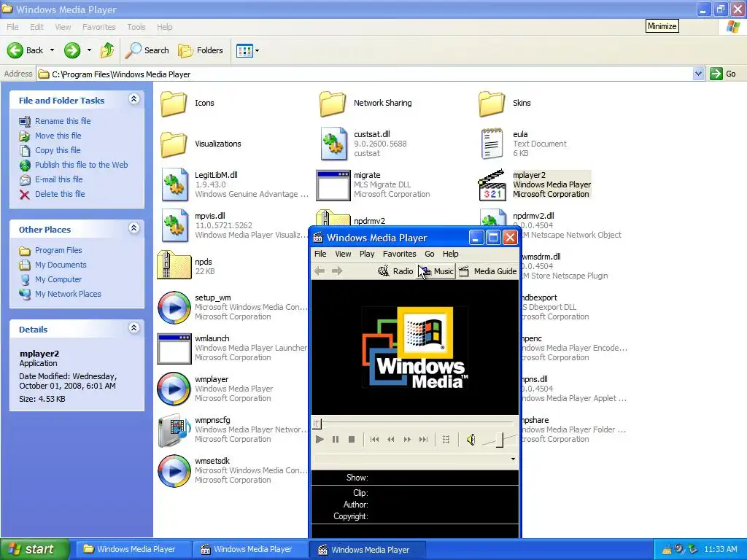This screenshot has width=747, height=560.
Task: Click Media Player back arrow
Action: (x=320, y=271)
